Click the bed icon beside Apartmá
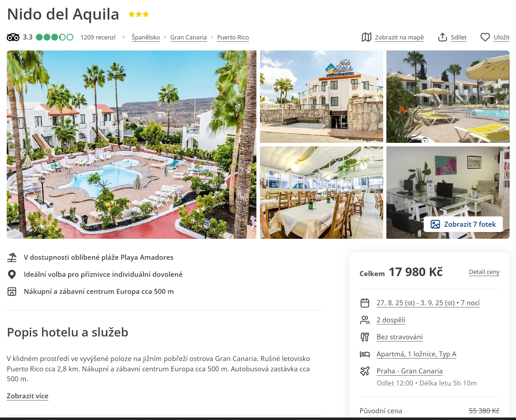Viewport: 516px width, 420px height. (x=365, y=354)
